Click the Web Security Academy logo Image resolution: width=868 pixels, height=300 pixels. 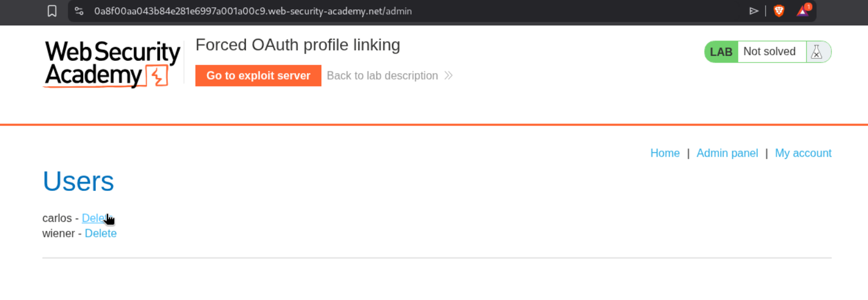[112, 64]
